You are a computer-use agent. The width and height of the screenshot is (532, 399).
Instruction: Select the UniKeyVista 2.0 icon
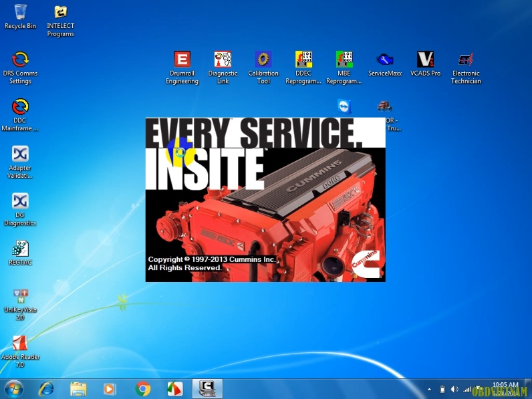click(20, 304)
